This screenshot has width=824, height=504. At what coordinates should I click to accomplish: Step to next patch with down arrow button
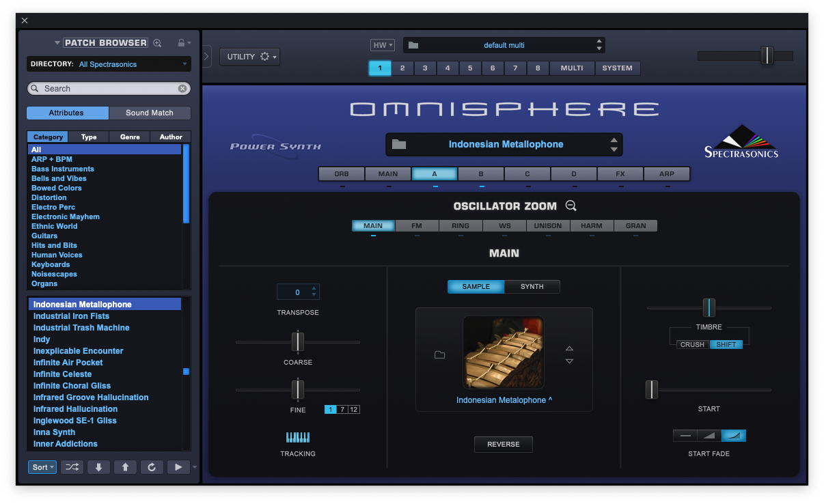click(98, 467)
